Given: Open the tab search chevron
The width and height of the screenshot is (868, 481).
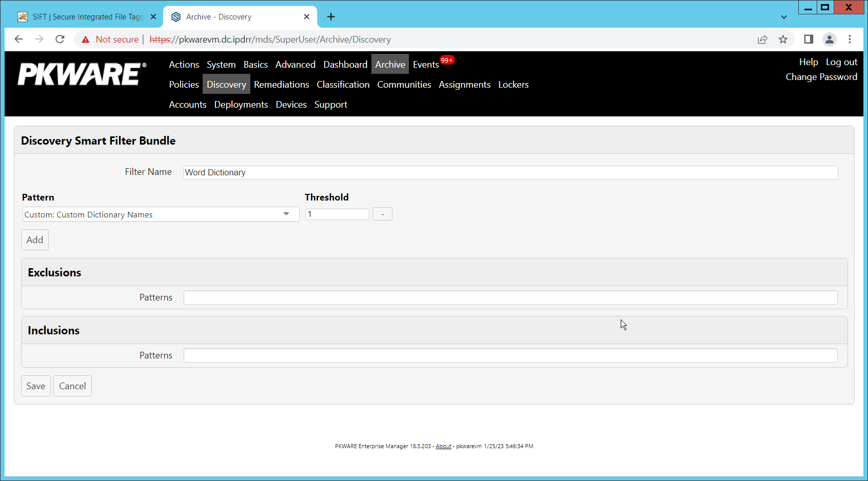Looking at the screenshot, I should (x=784, y=17).
